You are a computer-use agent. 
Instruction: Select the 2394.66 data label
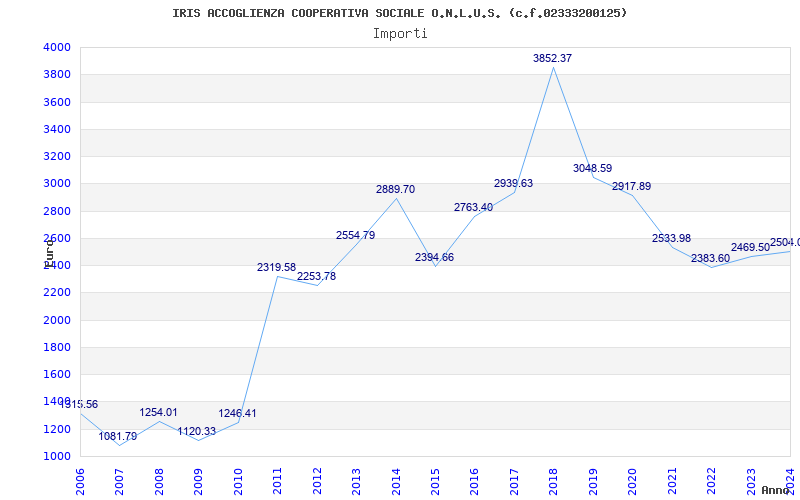[x=434, y=257]
